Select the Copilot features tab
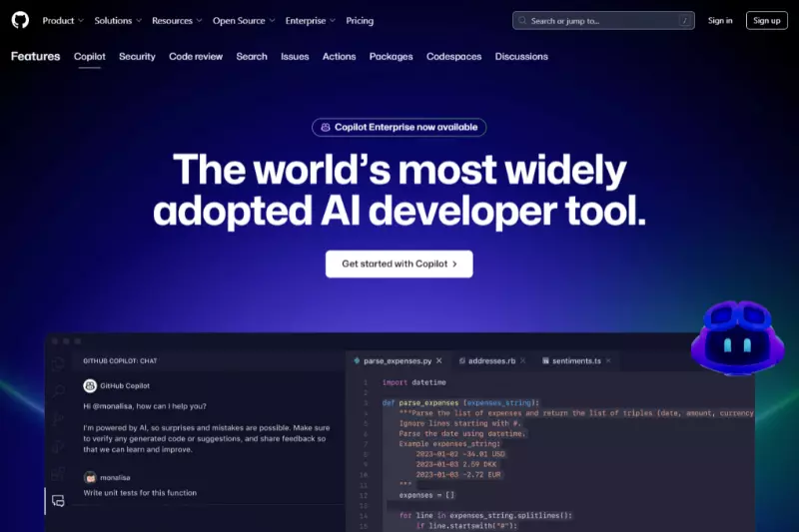799x532 pixels. click(90, 57)
